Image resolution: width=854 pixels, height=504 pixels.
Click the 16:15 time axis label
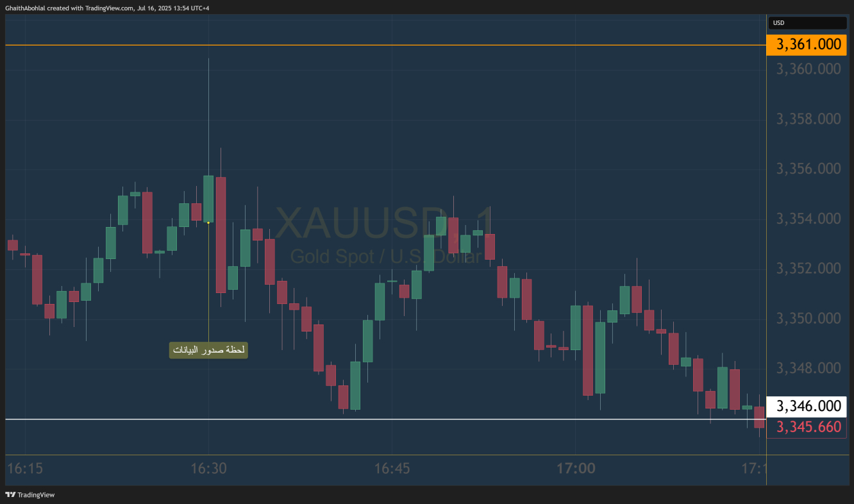click(x=24, y=469)
